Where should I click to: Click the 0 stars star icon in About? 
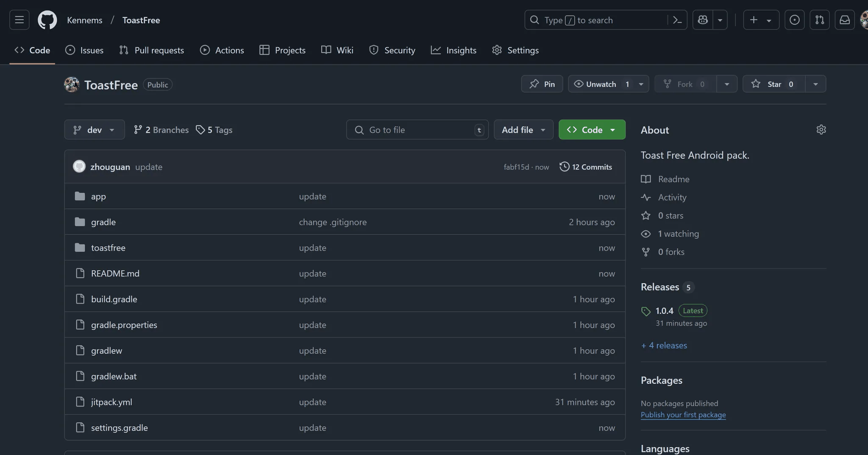[x=645, y=215]
